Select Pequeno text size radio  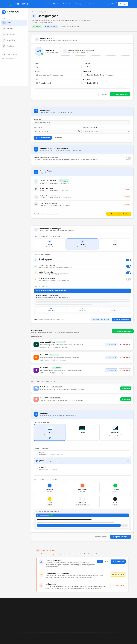37,453
